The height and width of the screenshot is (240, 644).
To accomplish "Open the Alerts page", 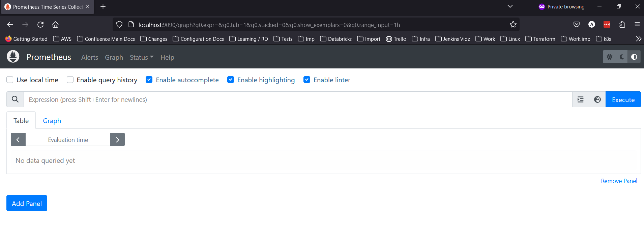I will 90,57.
